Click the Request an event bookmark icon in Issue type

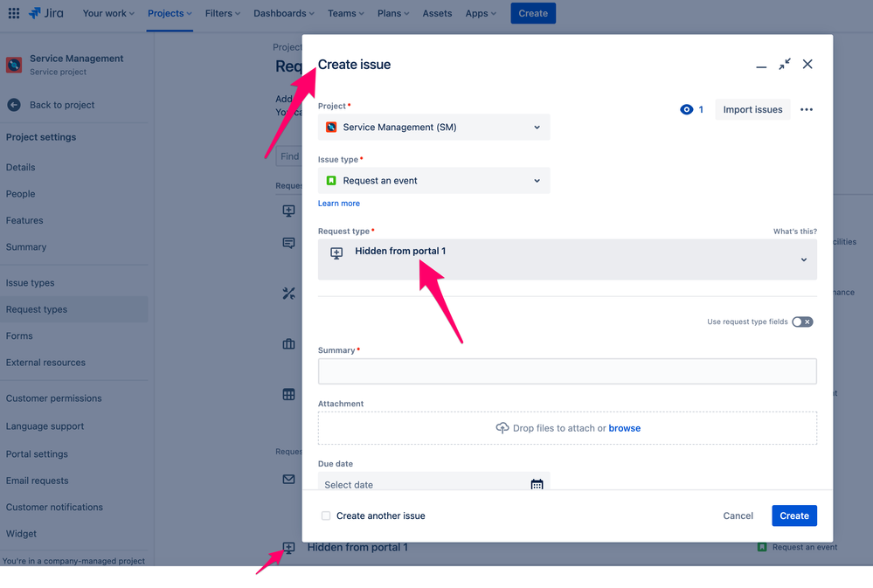(x=331, y=180)
